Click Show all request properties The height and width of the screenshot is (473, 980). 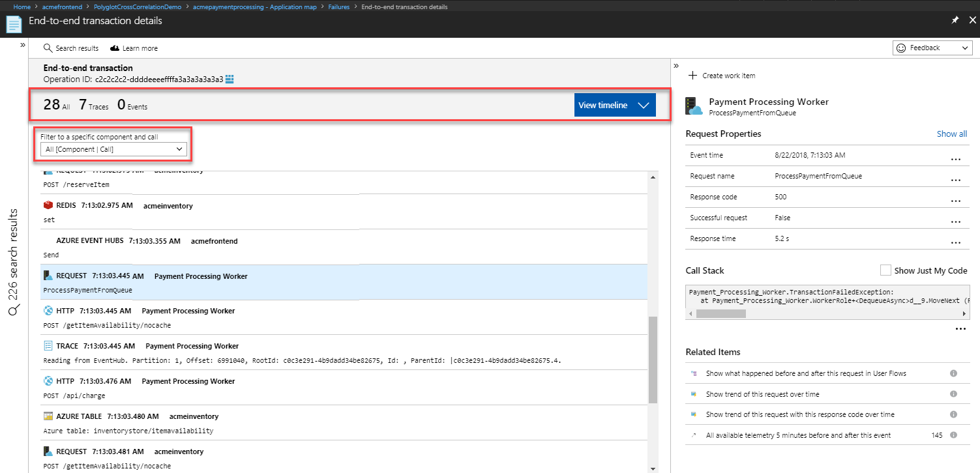pos(952,134)
